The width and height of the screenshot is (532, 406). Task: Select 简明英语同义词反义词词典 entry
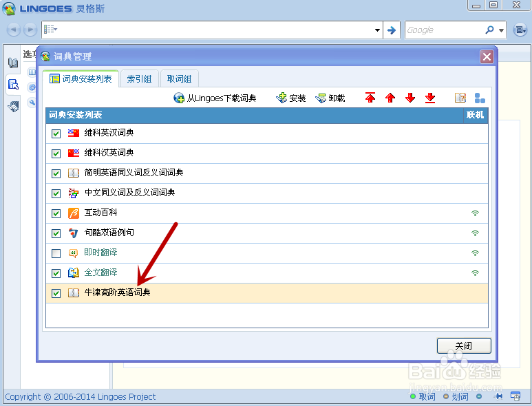pyautogui.click(x=134, y=173)
